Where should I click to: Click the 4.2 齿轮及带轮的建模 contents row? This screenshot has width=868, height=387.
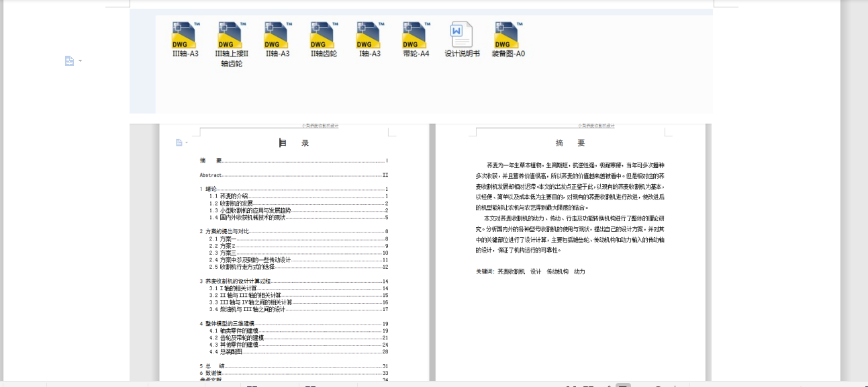pyautogui.click(x=299, y=337)
